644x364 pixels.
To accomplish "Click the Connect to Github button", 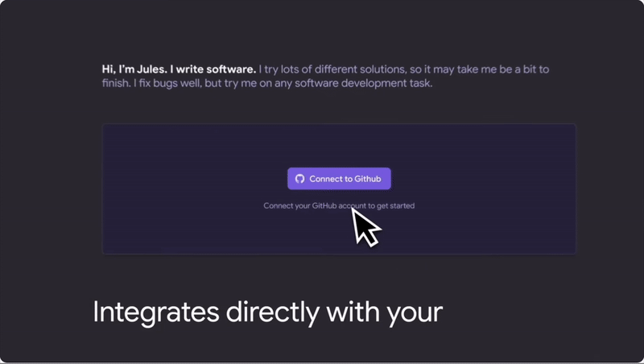I will 339,179.
